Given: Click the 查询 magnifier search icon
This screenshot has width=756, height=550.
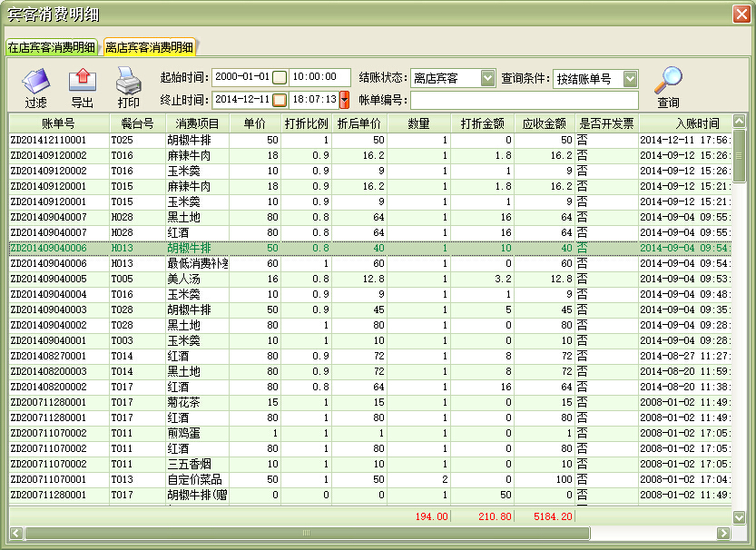Looking at the screenshot, I should pyautogui.click(x=668, y=82).
